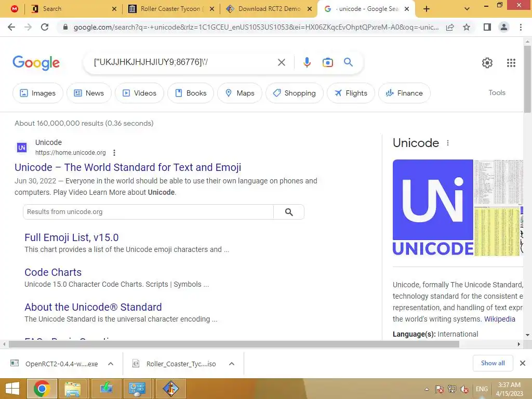
Task: Open the OpenRCT2-0.4.4 exe download
Action: point(54,364)
